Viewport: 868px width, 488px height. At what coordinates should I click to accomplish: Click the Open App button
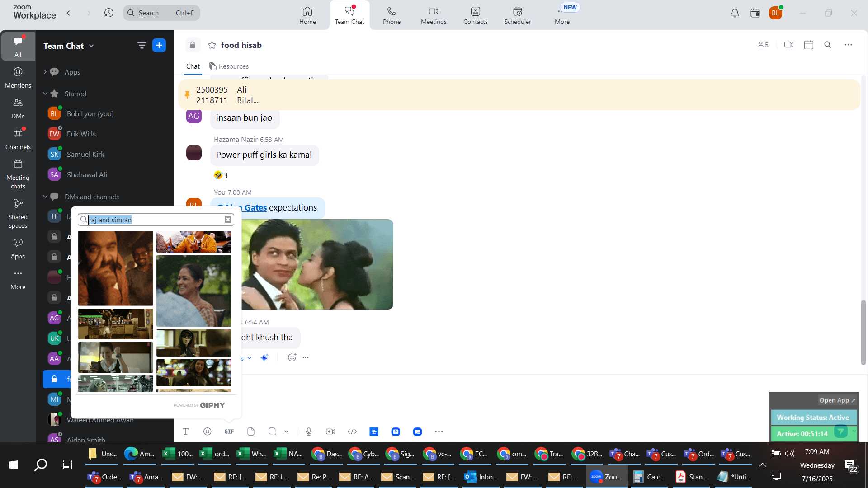click(x=837, y=400)
